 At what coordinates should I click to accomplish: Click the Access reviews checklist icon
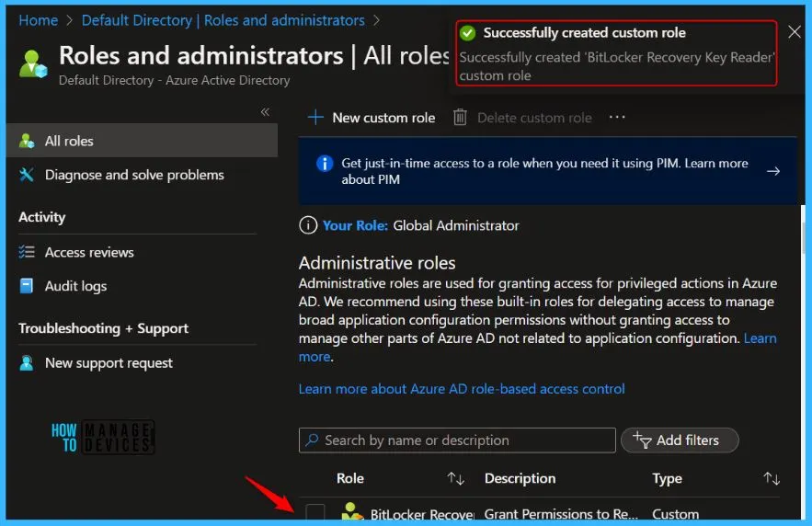tap(27, 252)
